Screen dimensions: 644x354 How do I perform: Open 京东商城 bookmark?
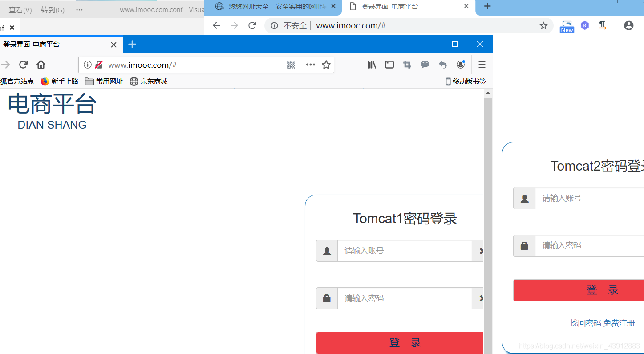click(148, 81)
